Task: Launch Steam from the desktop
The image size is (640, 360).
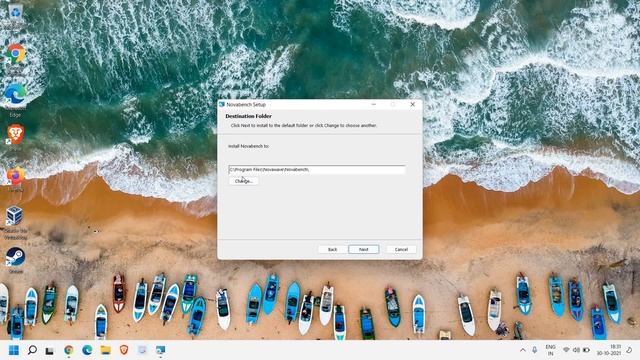Action: (16, 257)
